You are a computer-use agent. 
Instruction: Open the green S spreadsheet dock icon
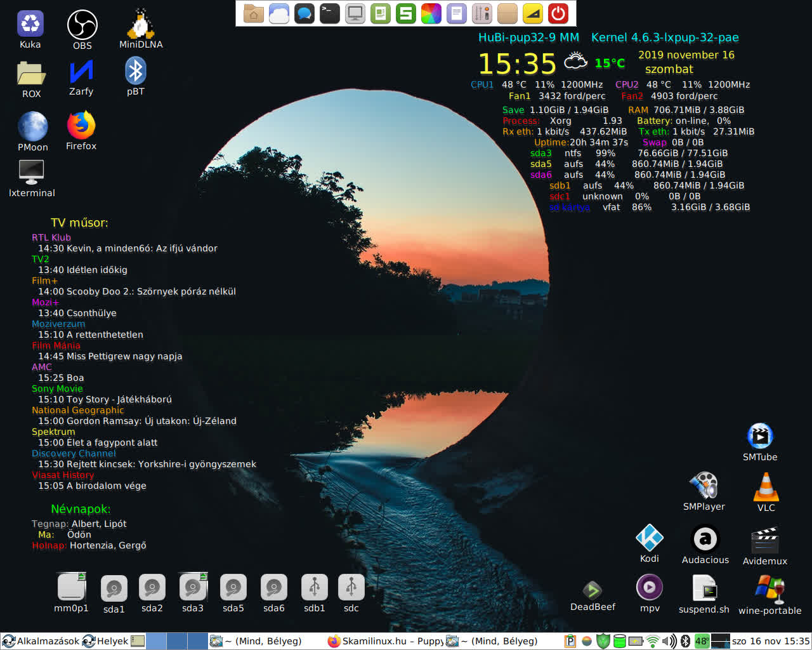point(406,13)
